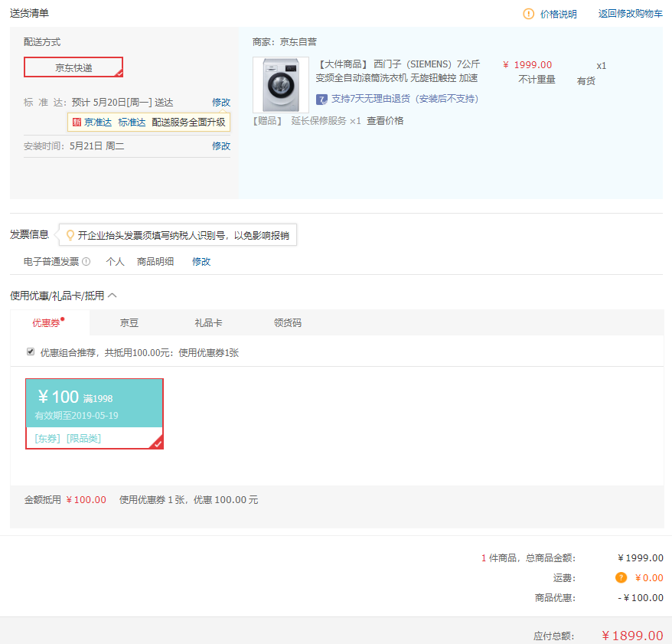Click the 配送服务全面升级 notice text

pos(188,123)
